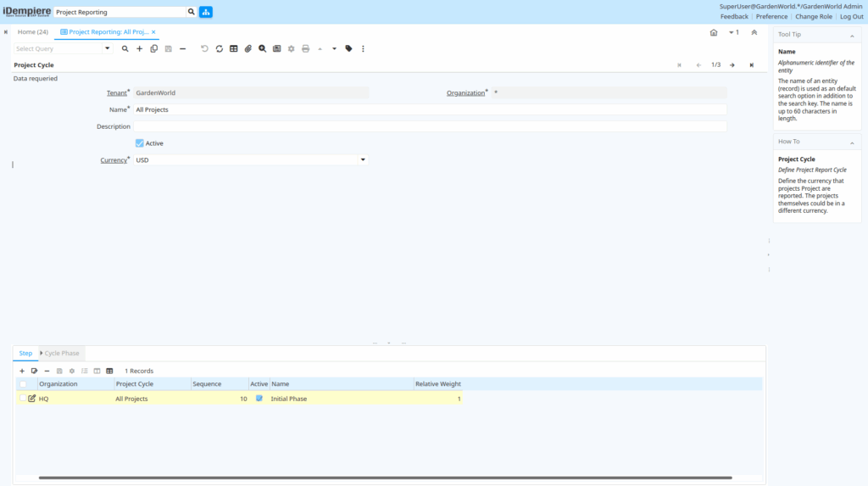Close the Project Reporting tab
868x486 pixels.
[x=153, y=32]
